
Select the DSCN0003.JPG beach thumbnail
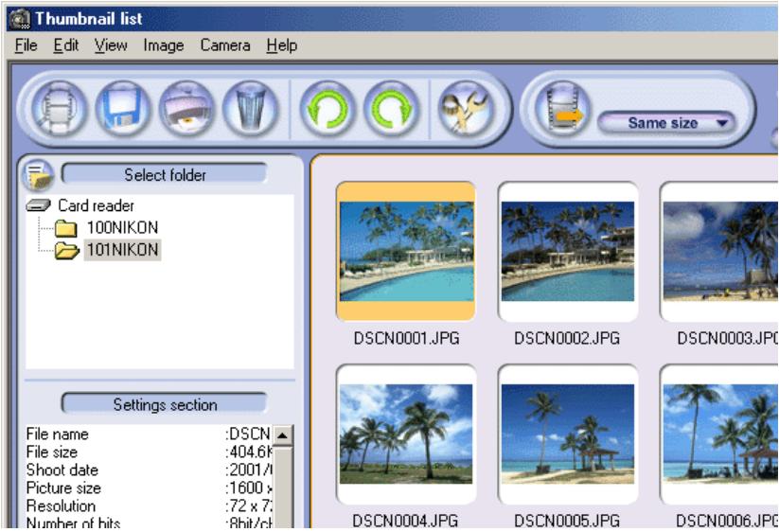pos(719,252)
